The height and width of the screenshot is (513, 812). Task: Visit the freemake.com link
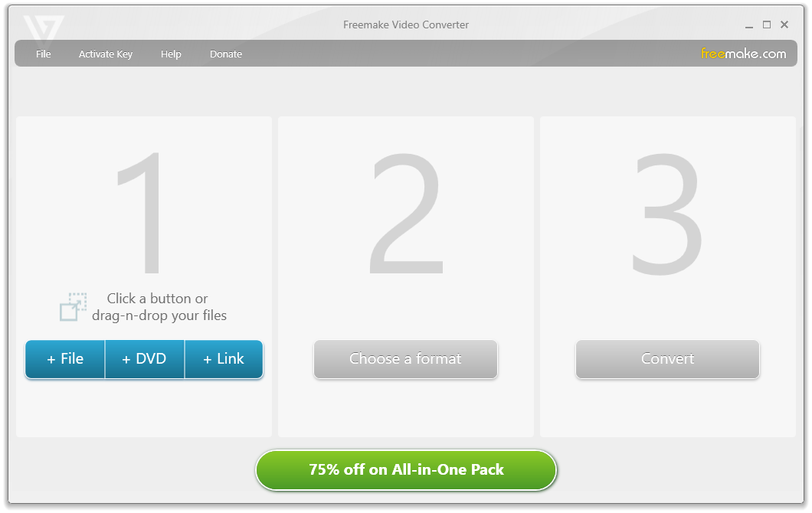pyautogui.click(x=743, y=54)
